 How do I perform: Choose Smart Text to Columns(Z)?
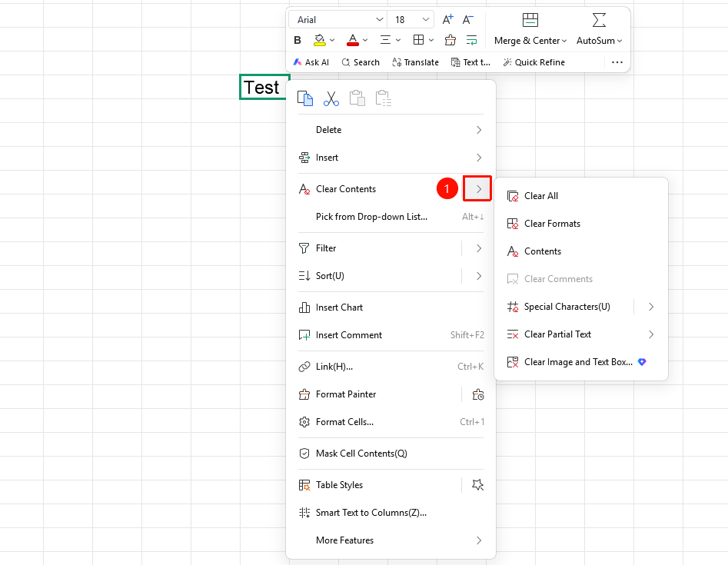pos(391,513)
